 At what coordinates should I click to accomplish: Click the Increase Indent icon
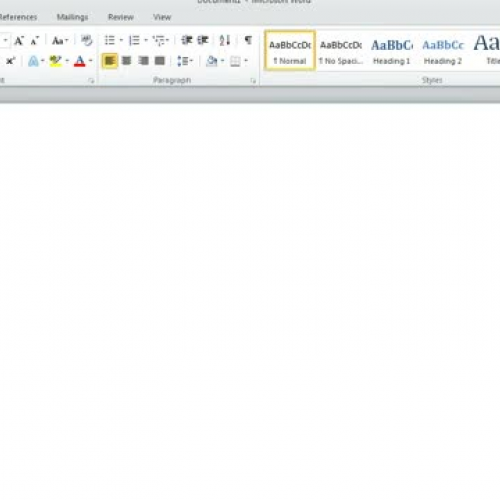[203, 40]
